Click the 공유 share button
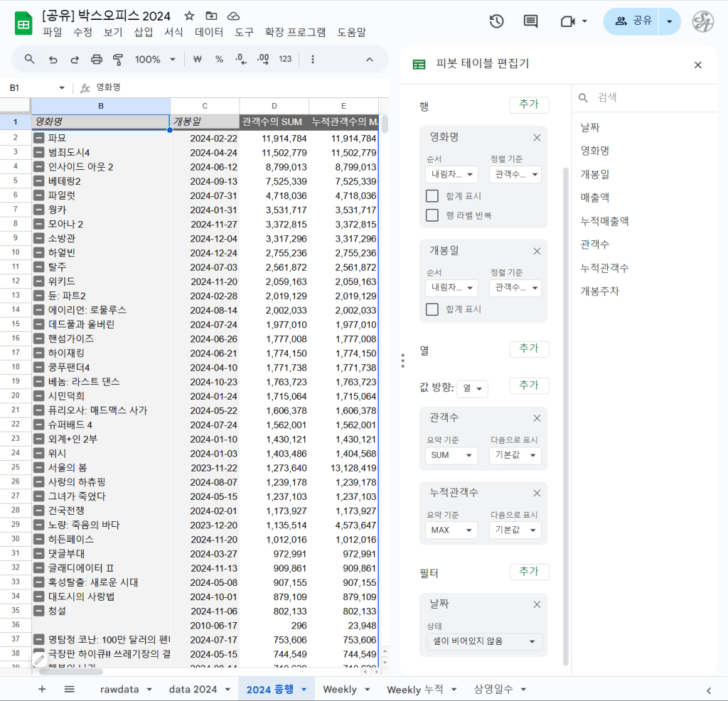The height and width of the screenshot is (701, 728). pyautogui.click(x=632, y=21)
